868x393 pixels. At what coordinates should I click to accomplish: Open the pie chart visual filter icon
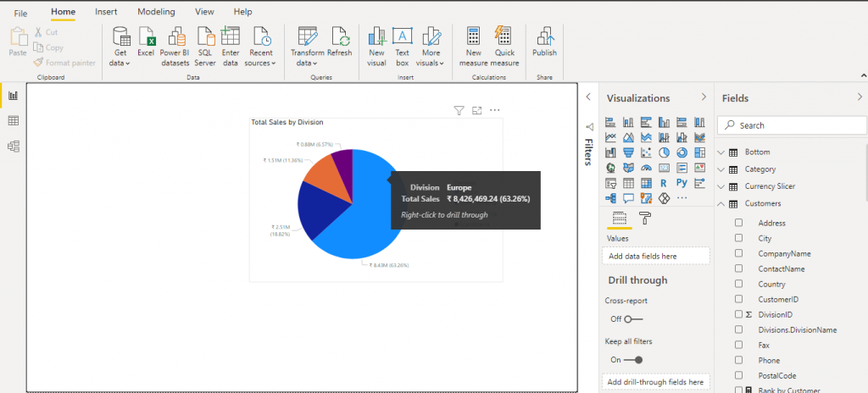pyautogui.click(x=459, y=111)
